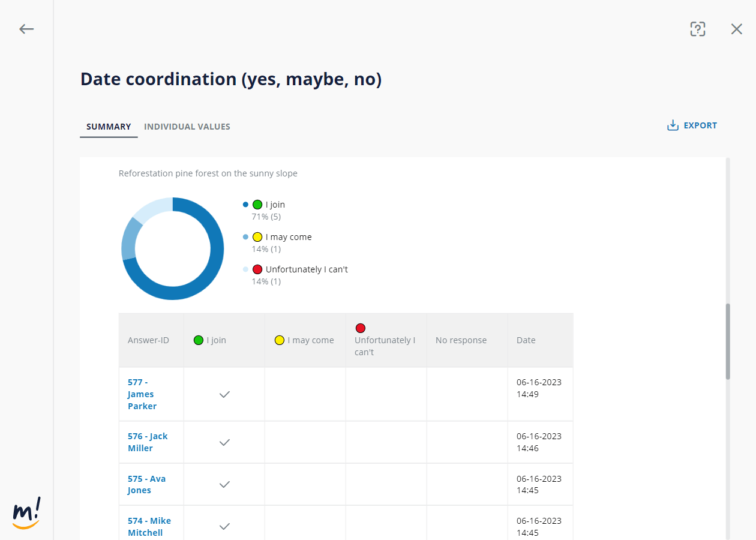Click red circle in 'Unfortunately I can't' legend

click(x=257, y=269)
